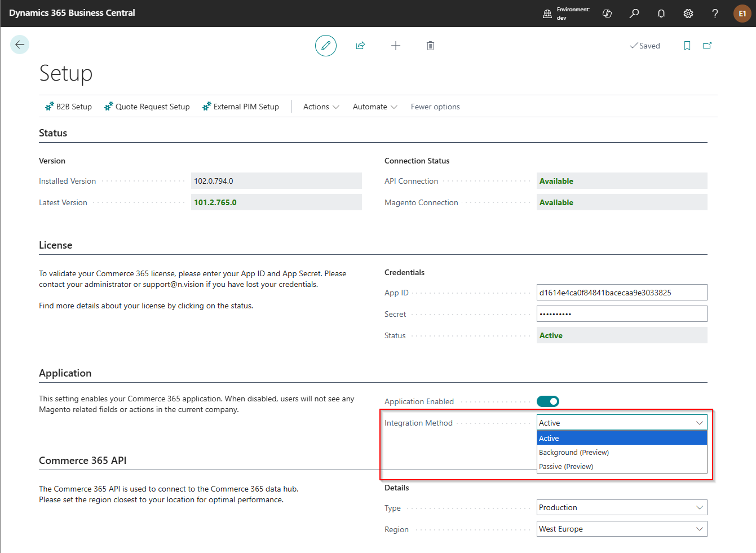Click the B2B Setup button
Viewport: 756px width, 553px height.
tap(68, 107)
